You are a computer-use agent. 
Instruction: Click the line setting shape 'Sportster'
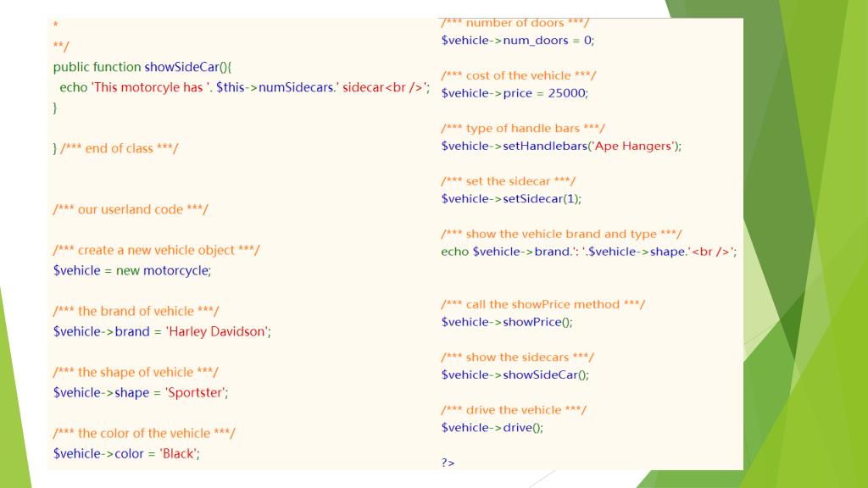[141, 392]
